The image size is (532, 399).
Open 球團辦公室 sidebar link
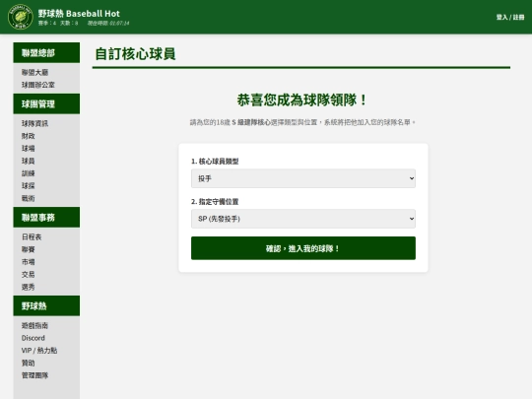38,85
